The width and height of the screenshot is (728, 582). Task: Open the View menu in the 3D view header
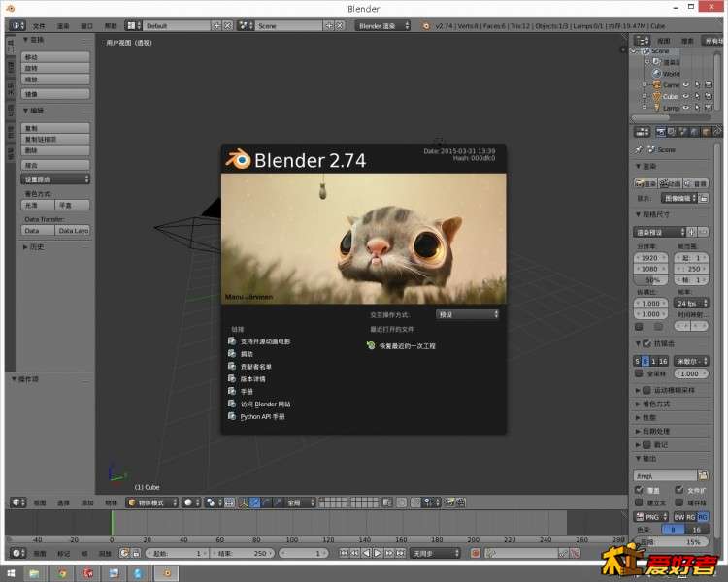(40, 502)
